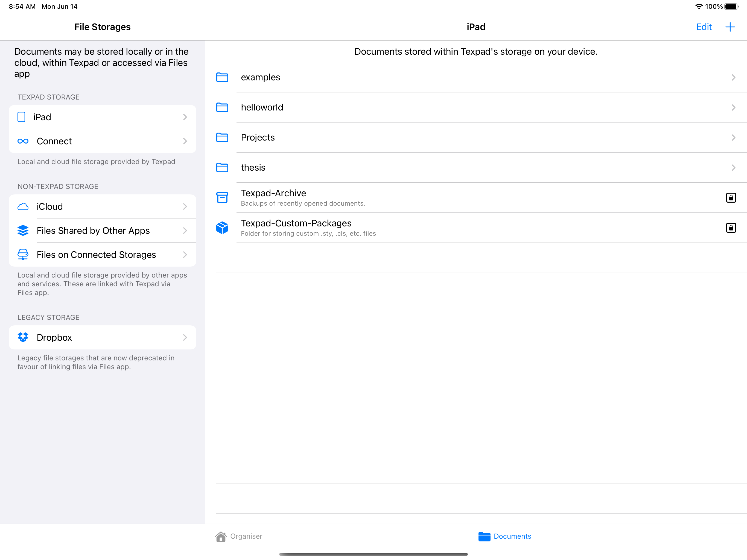
Task: Open the examples folder name
Action: pyautogui.click(x=260, y=77)
